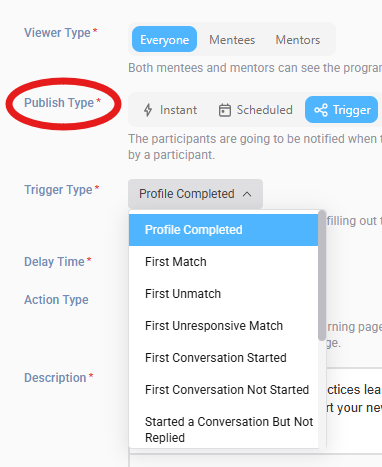Viewport: 382px width, 467px height.
Task: Click the share-nodes Trigger icon
Action: tap(321, 110)
